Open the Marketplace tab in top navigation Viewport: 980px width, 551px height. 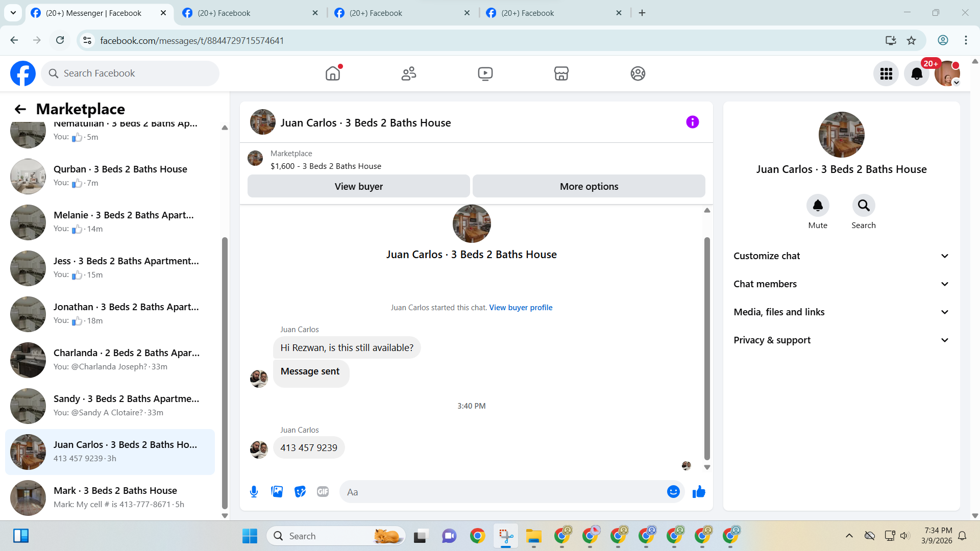click(x=561, y=73)
